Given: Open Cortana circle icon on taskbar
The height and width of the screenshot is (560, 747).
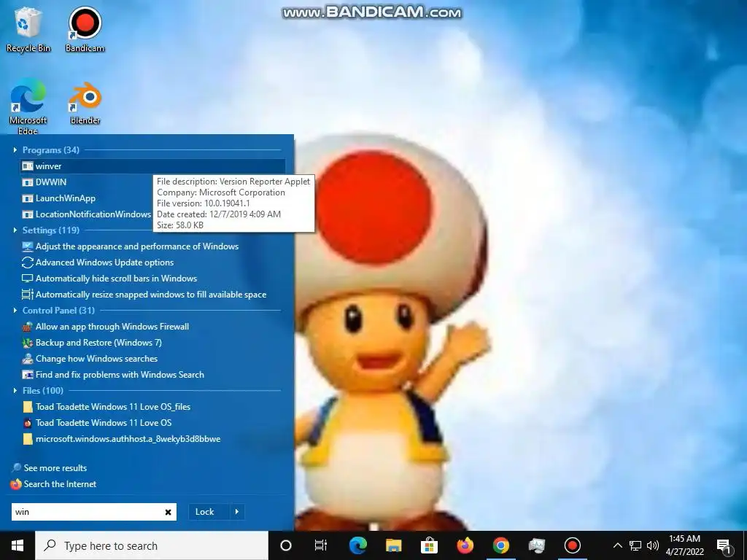Looking at the screenshot, I should tap(286, 545).
